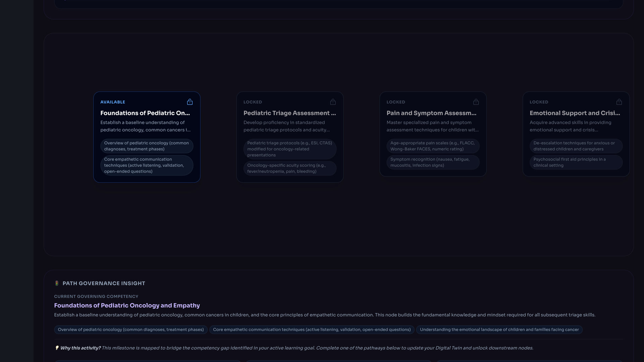Click Triage card description Develop proficiency in standardized
Screen dimensions: 644x362
pyautogui.click(x=287, y=126)
